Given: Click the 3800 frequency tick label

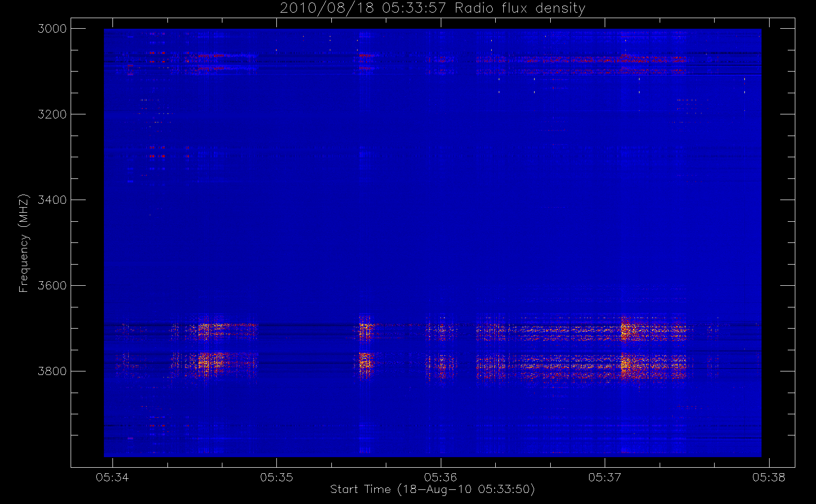Looking at the screenshot, I should (52, 371).
